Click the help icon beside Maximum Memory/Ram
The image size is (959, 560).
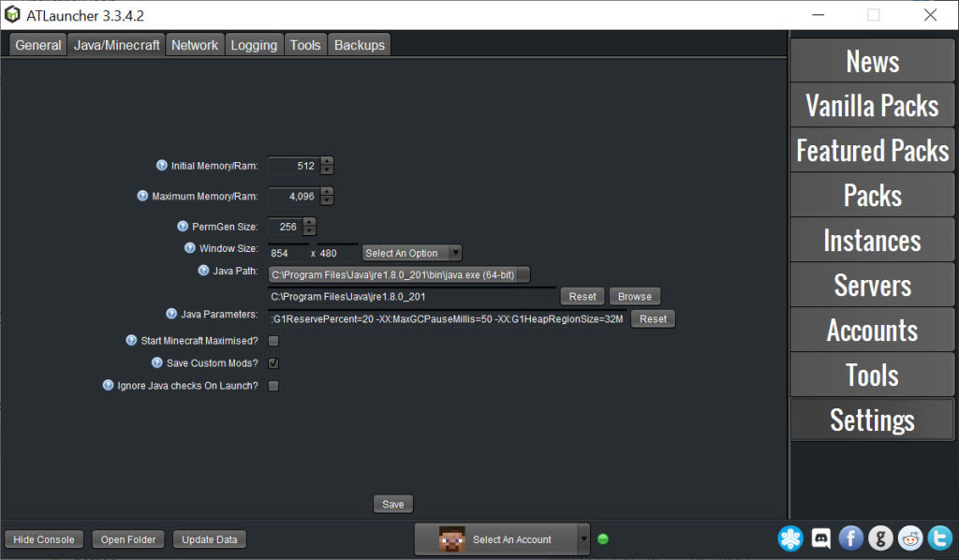[142, 196]
